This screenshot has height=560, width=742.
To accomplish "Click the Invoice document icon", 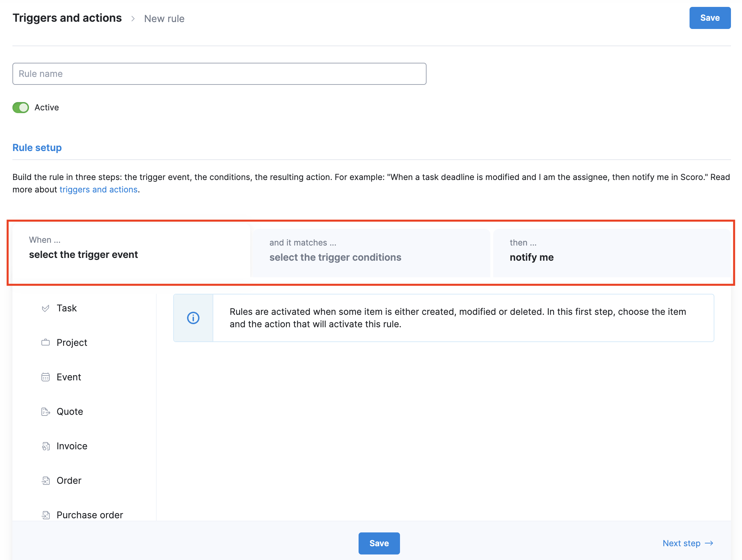I will point(46,446).
